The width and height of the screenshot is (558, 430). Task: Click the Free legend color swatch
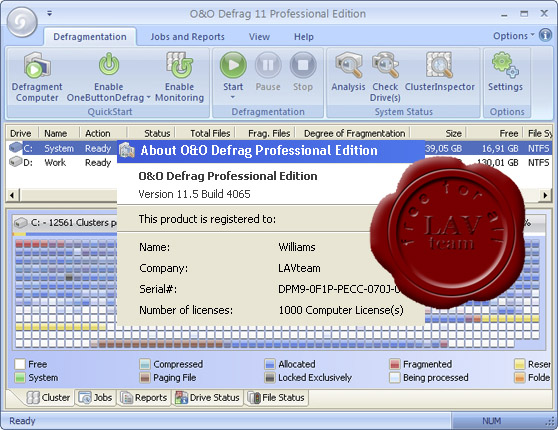pos(20,364)
